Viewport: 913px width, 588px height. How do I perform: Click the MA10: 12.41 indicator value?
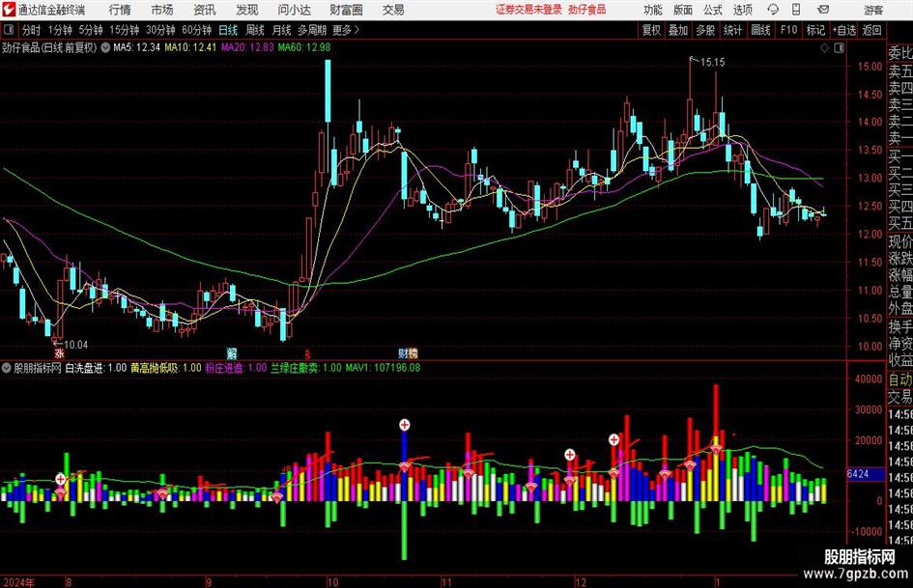[x=190, y=47]
